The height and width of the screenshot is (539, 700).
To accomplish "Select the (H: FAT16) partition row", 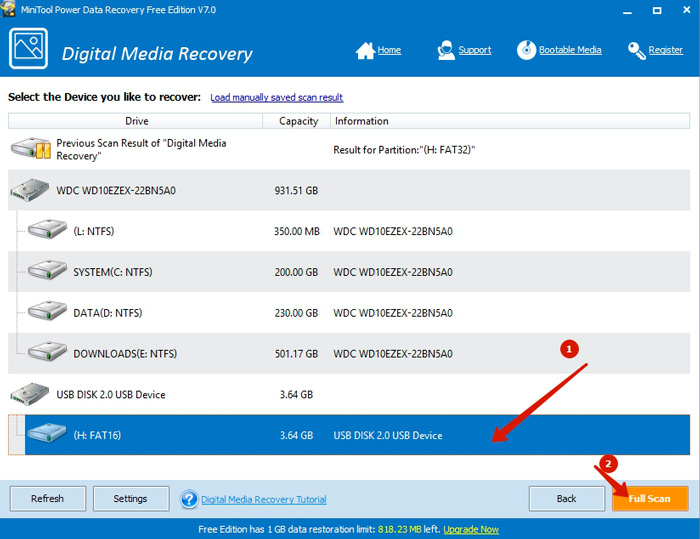I will [349, 435].
